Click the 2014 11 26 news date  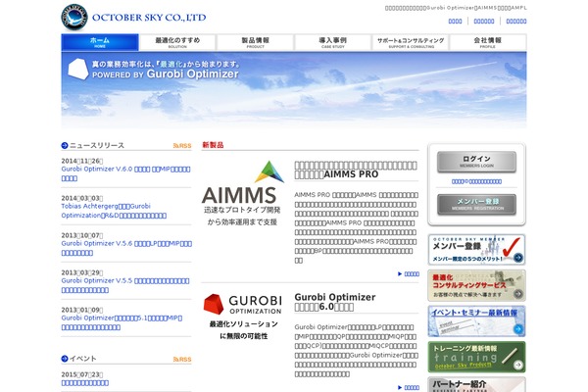pyautogui.click(x=82, y=161)
